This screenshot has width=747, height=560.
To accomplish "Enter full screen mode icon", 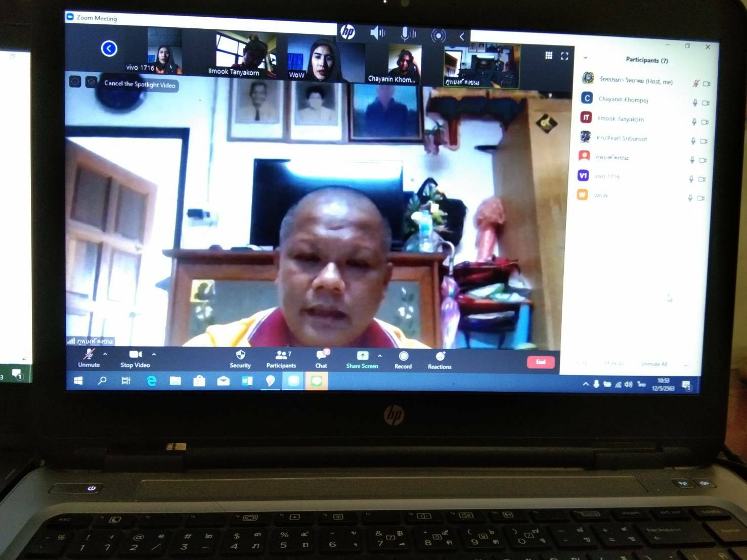I will (564, 56).
